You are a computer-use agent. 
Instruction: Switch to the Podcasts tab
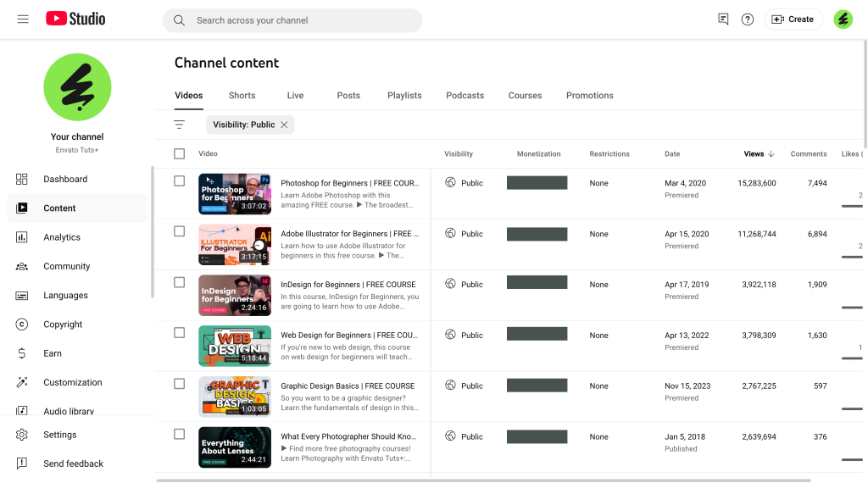tap(465, 95)
